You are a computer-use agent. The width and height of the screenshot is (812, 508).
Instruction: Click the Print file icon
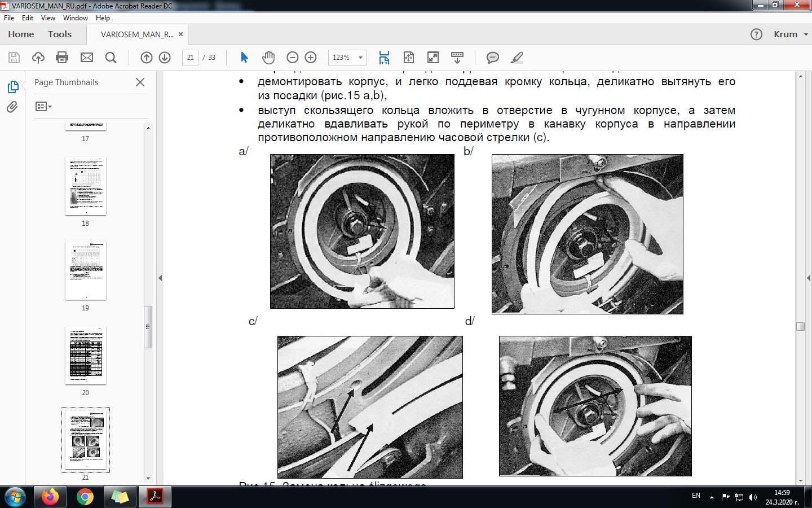click(x=62, y=58)
